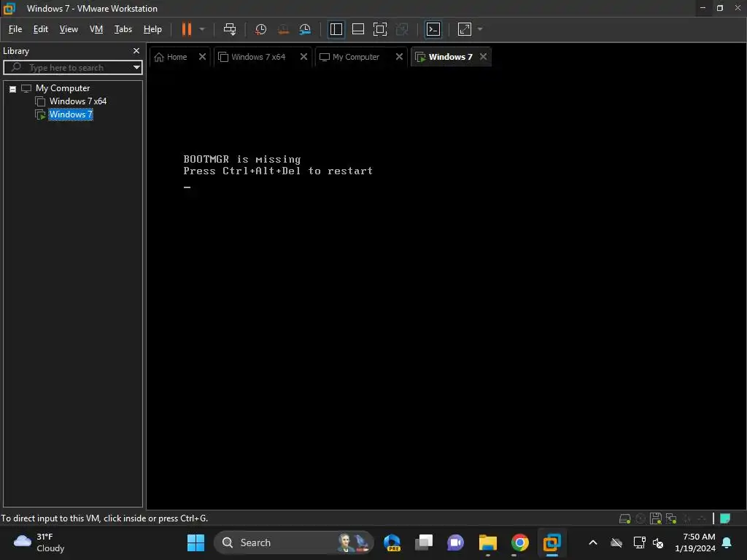Open the File menu
The height and width of the screenshot is (560, 747).
point(15,29)
